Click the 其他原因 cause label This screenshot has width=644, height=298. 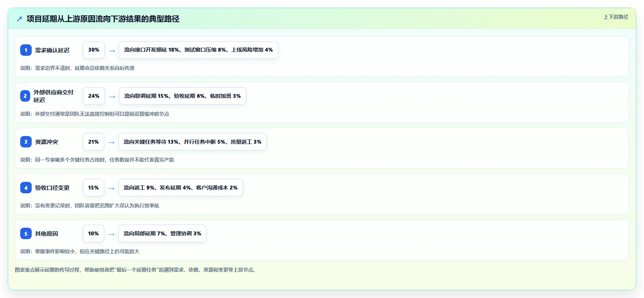pyautogui.click(x=47, y=233)
